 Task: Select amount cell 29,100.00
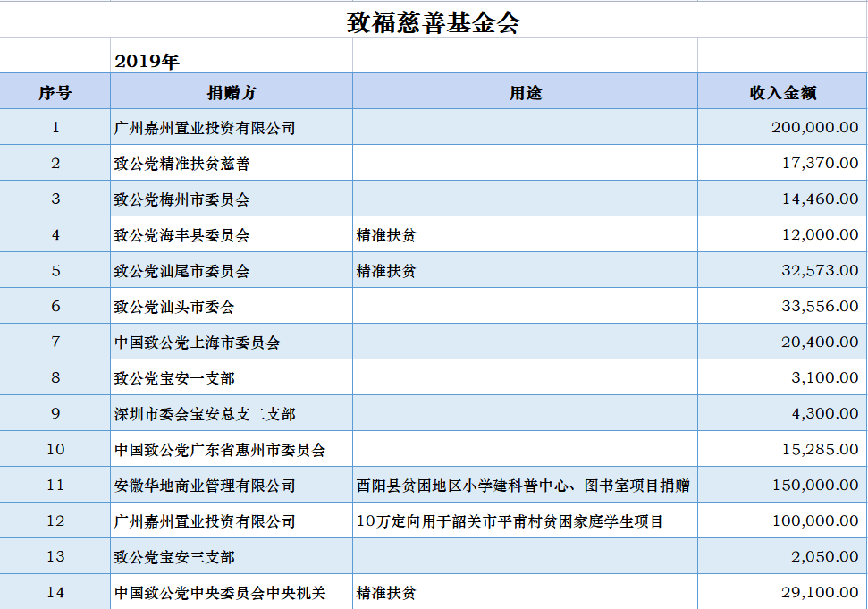(782, 592)
